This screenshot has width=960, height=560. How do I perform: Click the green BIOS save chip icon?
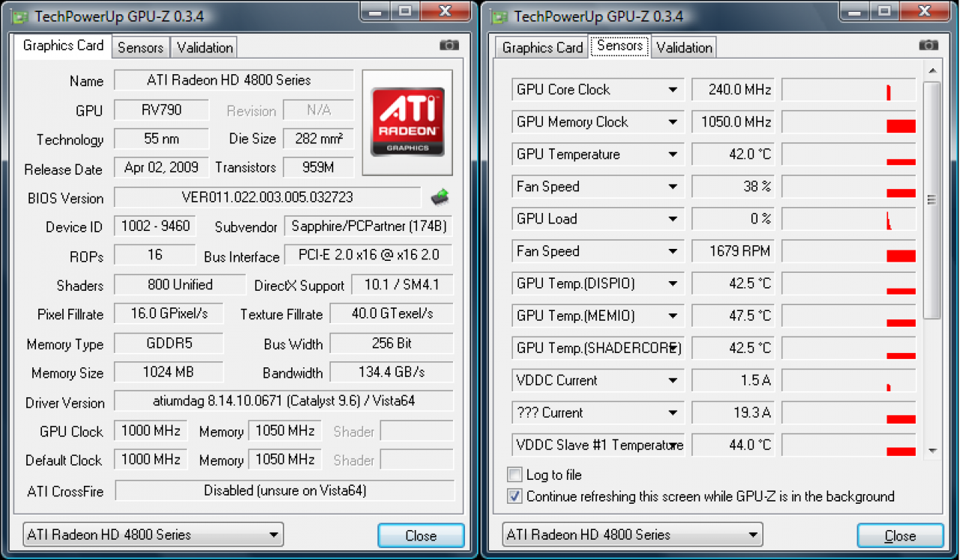point(440,197)
